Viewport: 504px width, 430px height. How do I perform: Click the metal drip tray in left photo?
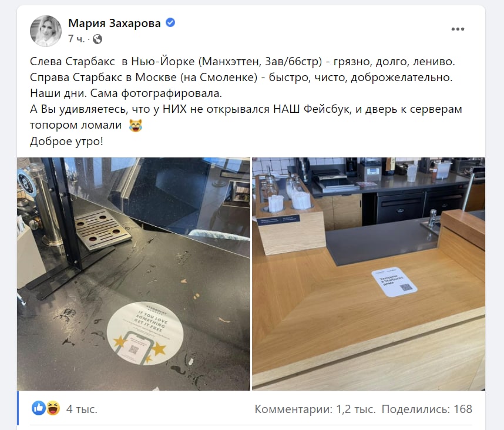pos(103,229)
